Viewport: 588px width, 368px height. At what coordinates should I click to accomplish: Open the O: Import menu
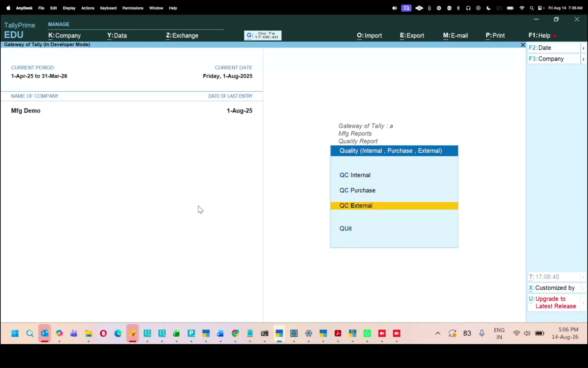coord(369,36)
